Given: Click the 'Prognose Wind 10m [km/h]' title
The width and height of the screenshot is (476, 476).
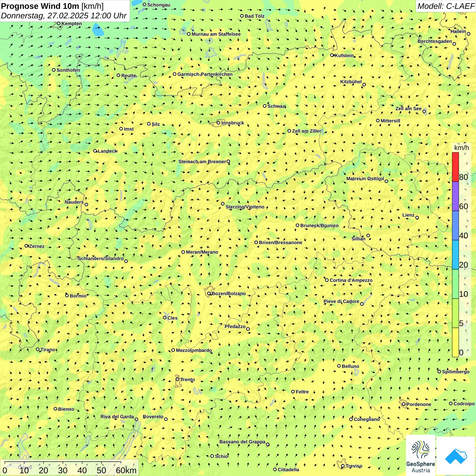Looking at the screenshot, I should point(52,6).
